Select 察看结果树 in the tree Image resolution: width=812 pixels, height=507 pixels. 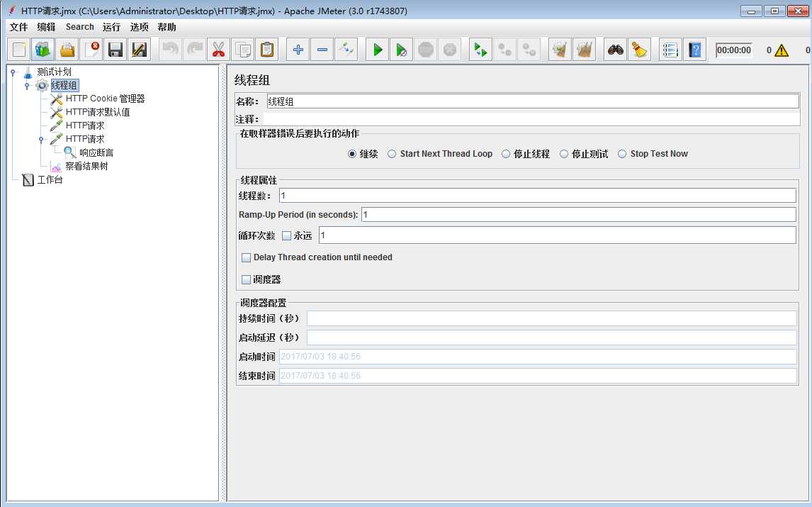[86, 166]
